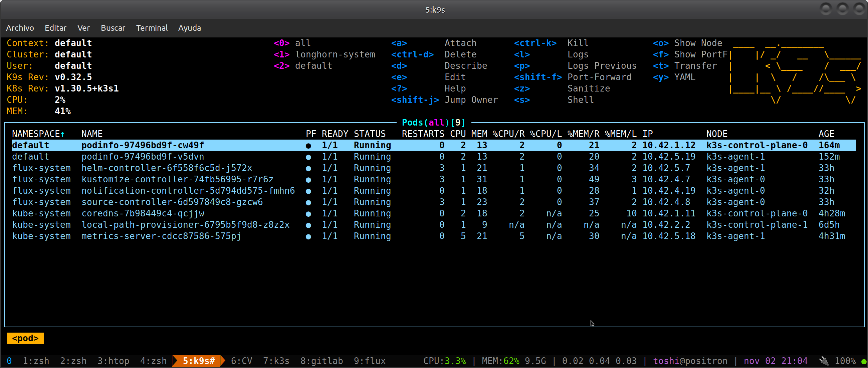Screen dimensions: 868x368
Task: Open the Terminal menu
Action: point(152,28)
